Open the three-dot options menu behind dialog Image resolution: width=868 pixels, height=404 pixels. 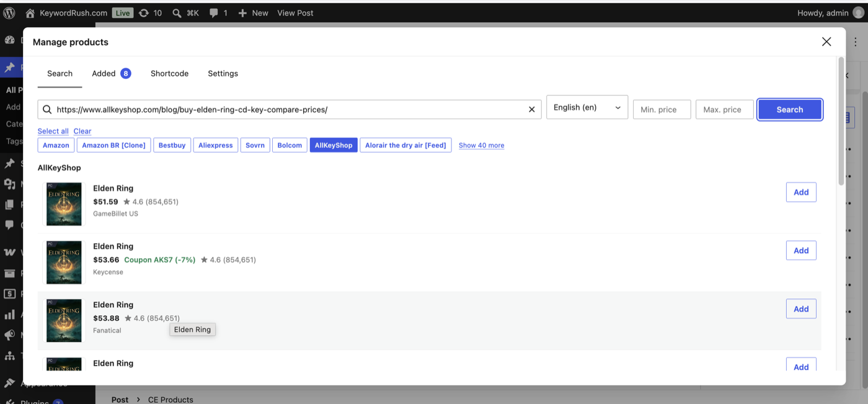[856, 42]
